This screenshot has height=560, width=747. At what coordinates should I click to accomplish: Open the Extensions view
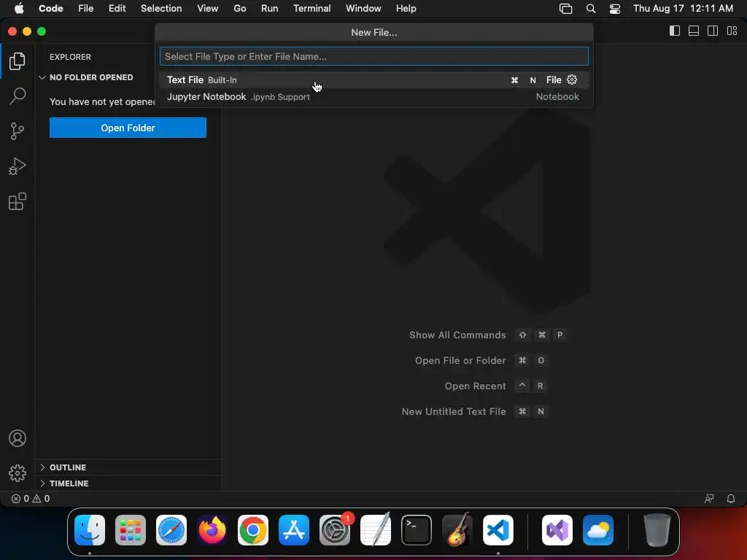click(18, 201)
